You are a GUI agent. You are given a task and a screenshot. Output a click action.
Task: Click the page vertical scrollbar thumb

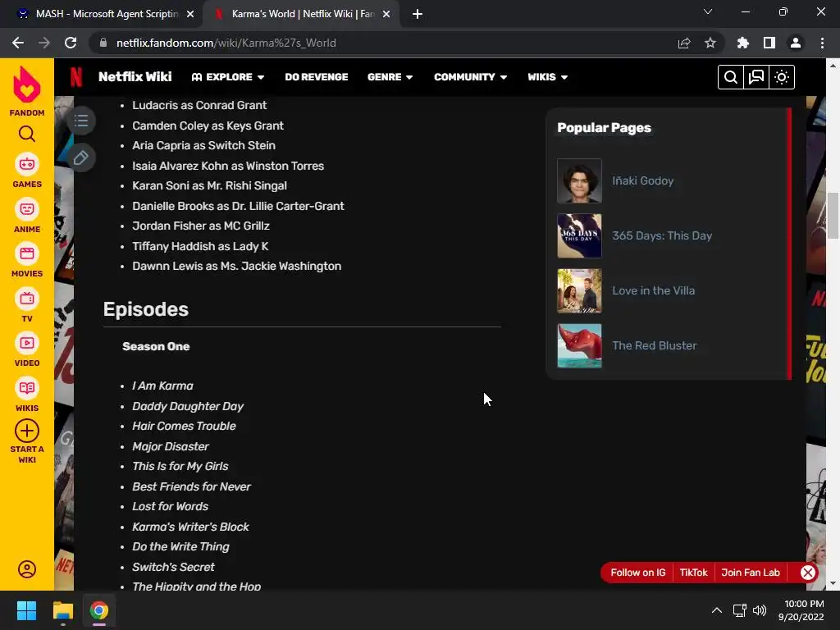pos(833,216)
